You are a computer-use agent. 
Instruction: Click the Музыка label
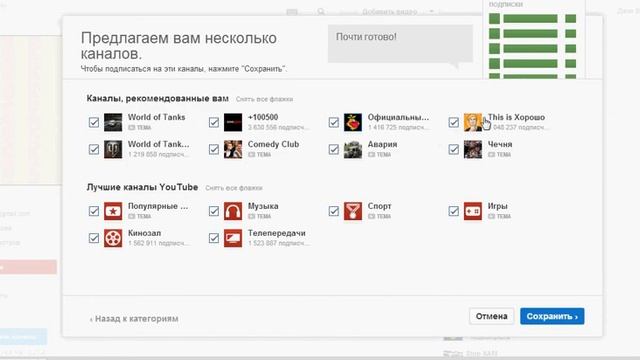263,206
